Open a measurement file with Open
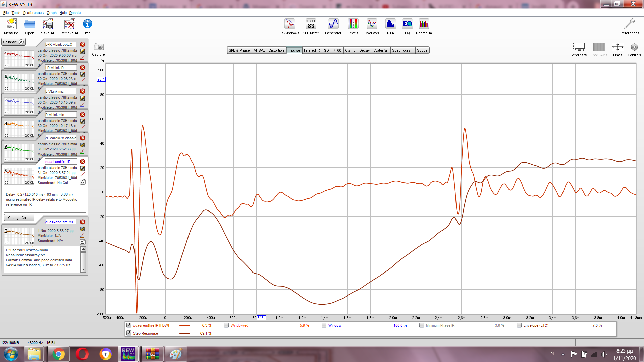This screenshot has height=362, width=644. tap(30, 26)
